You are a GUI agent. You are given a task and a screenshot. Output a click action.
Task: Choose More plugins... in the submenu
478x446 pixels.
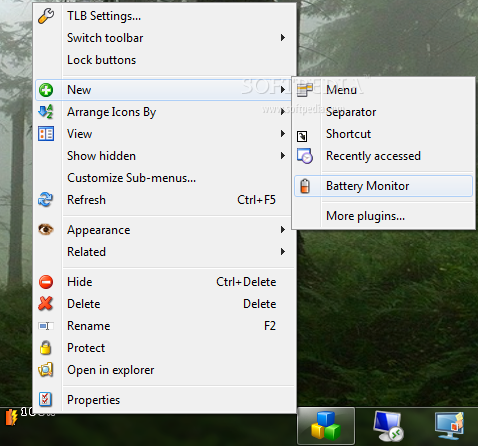pos(383,216)
